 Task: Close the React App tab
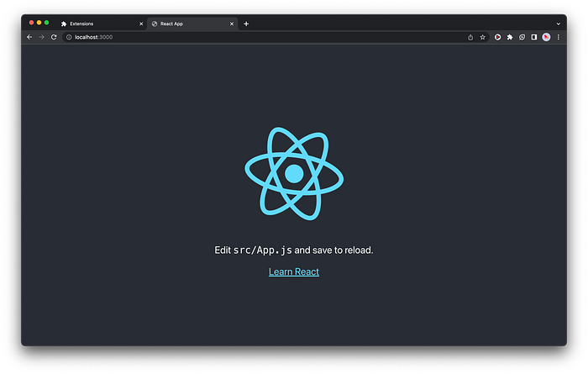click(232, 24)
